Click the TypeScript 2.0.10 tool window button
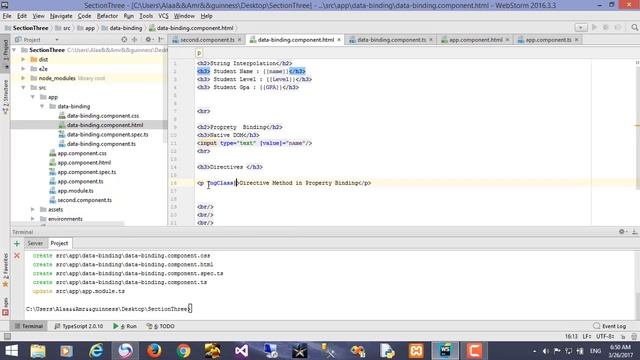The image size is (640, 360). (x=78, y=326)
